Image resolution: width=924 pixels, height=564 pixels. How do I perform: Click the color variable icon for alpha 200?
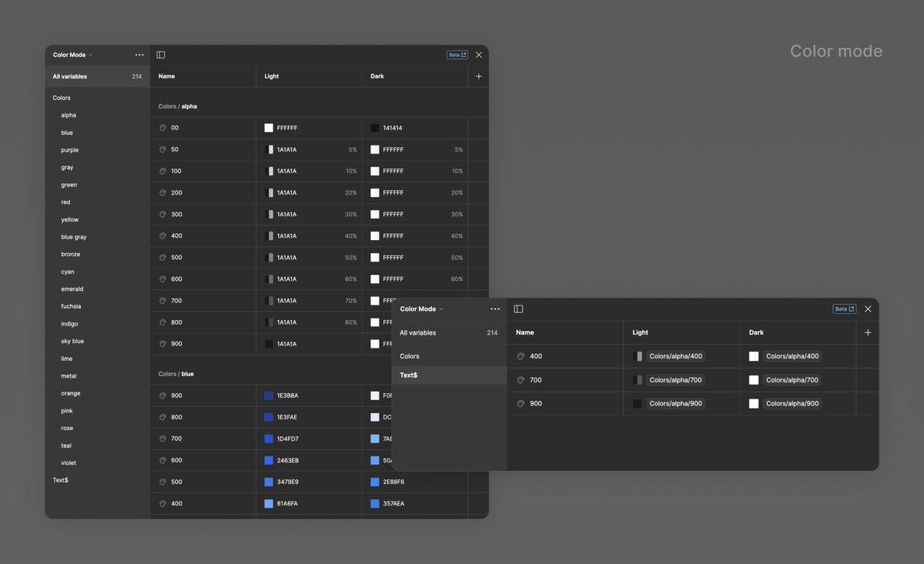[x=162, y=192]
